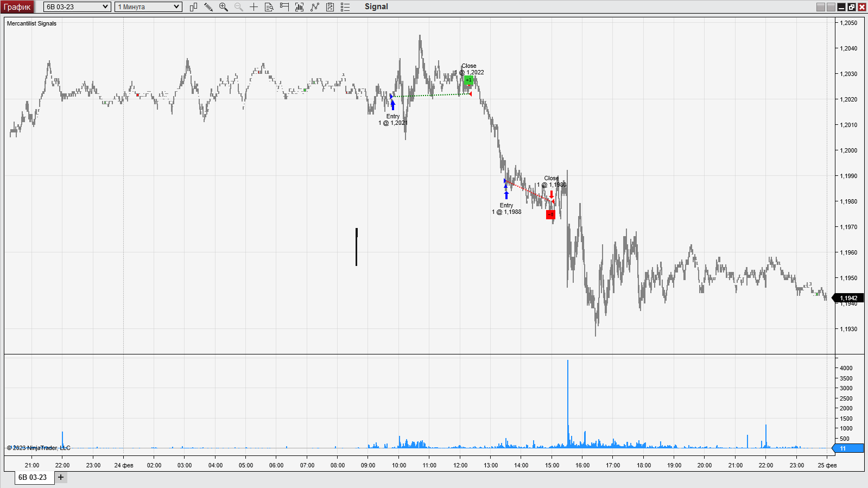Select the 6B 03-23 chart tab
The width and height of the screenshot is (868, 488).
pyautogui.click(x=33, y=478)
